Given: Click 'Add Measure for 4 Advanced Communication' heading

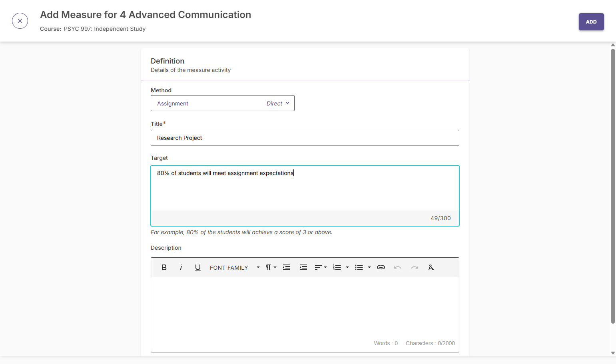Looking at the screenshot, I should pos(146,15).
